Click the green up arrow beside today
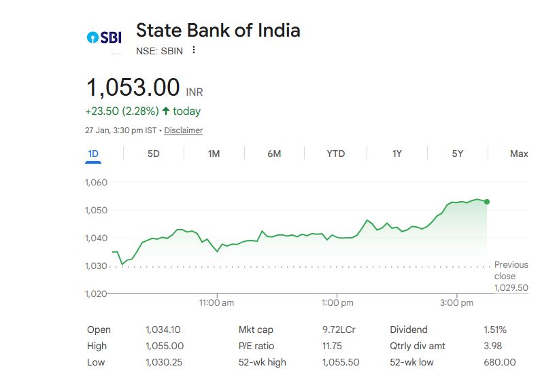The image size is (540, 392). (x=165, y=111)
